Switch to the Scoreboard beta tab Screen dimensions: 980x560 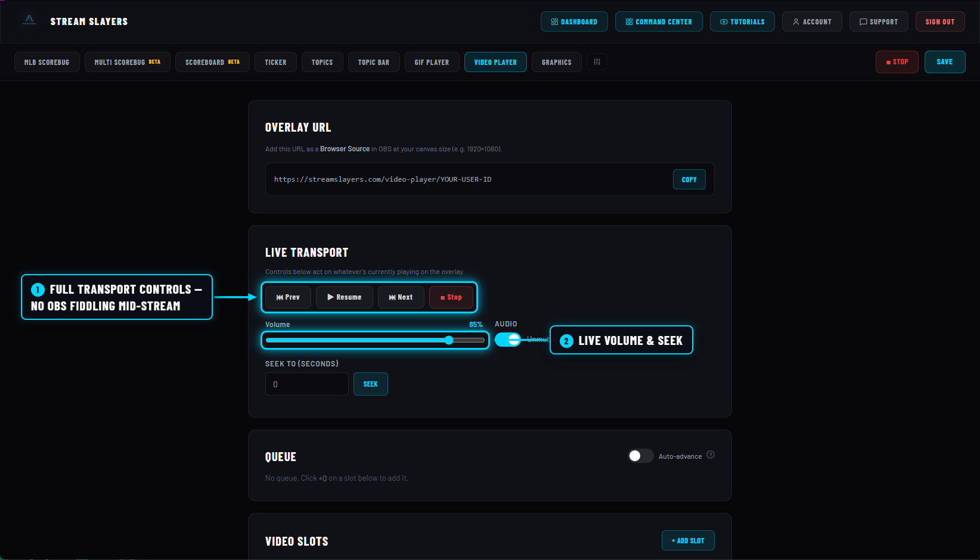click(x=212, y=62)
